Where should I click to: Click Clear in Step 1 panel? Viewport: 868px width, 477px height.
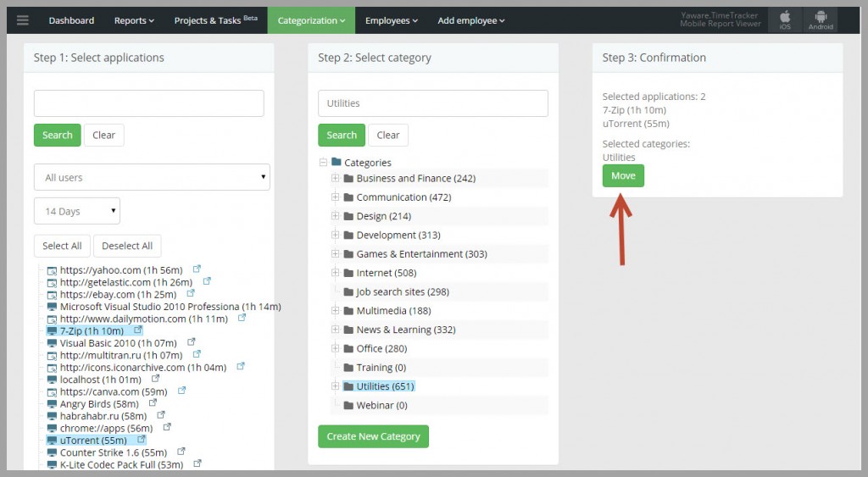pos(104,135)
